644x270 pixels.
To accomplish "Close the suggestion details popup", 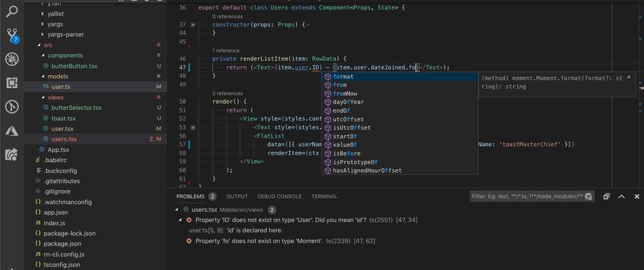I will (629, 77).
